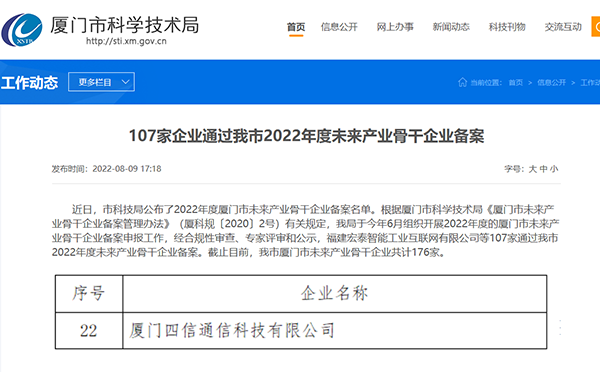Viewport: 600px width, 372px height.
Task: Click the home icon in the breadcrumb
Action: (x=462, y=82)
